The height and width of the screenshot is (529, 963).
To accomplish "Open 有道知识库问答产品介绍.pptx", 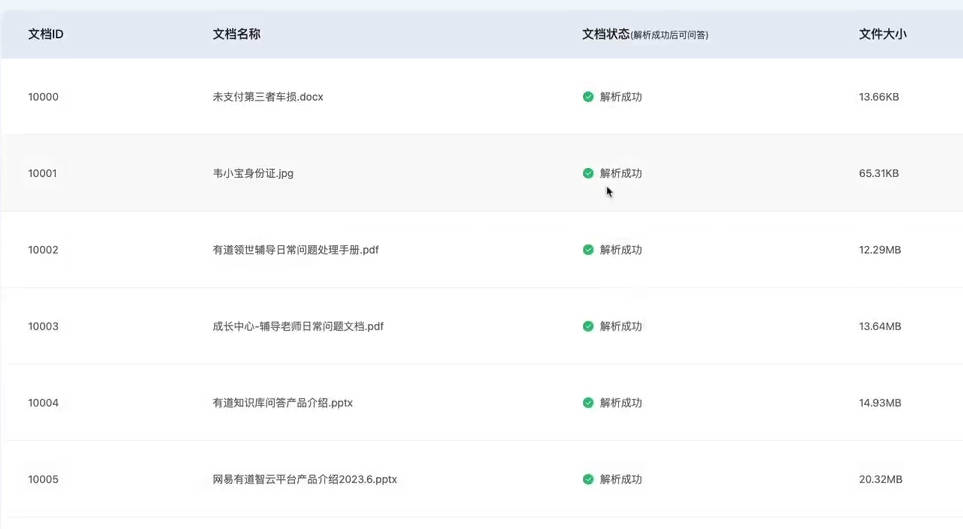I will (x=283, y=402).
